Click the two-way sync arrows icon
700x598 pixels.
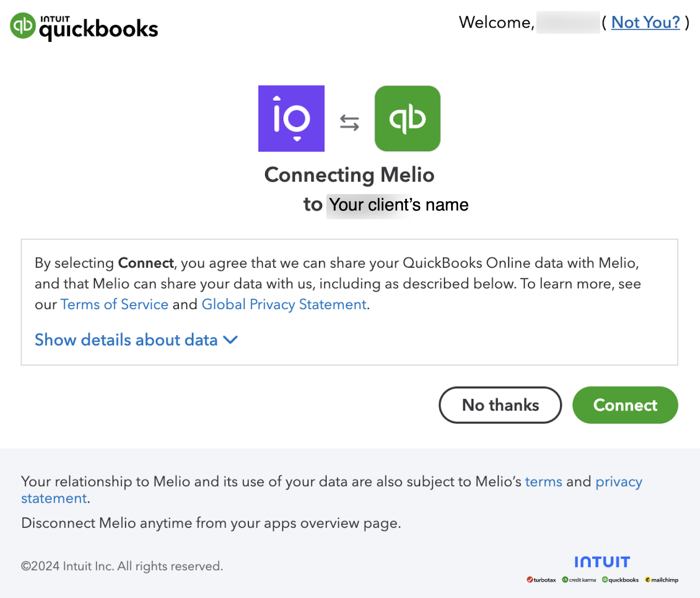[x=350, y=123]
